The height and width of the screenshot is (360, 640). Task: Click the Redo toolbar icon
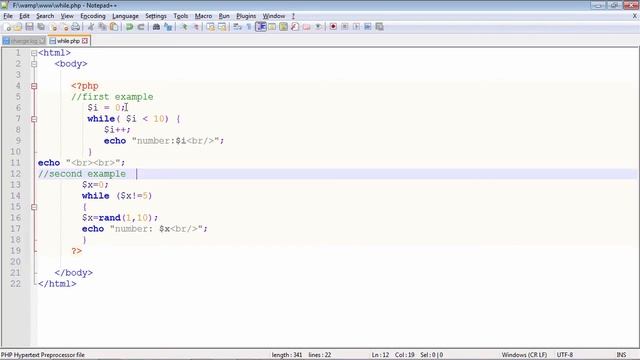(141, 27)
